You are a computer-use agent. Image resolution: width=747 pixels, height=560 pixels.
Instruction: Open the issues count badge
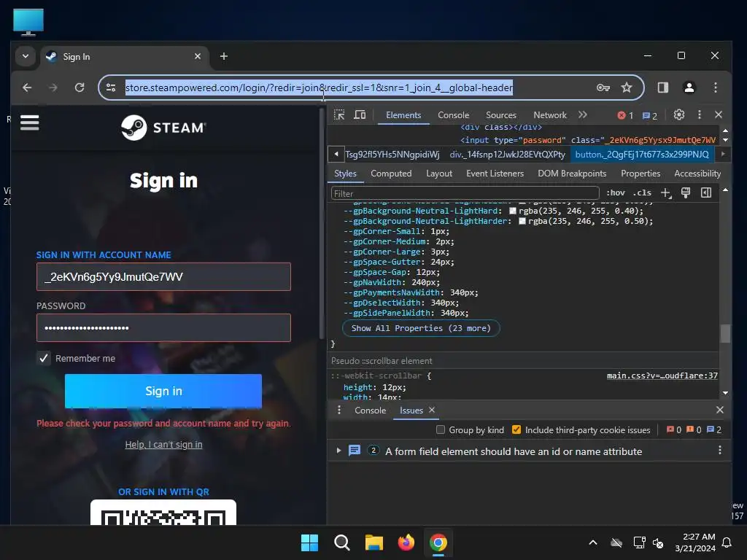click(x=649, y=116)
